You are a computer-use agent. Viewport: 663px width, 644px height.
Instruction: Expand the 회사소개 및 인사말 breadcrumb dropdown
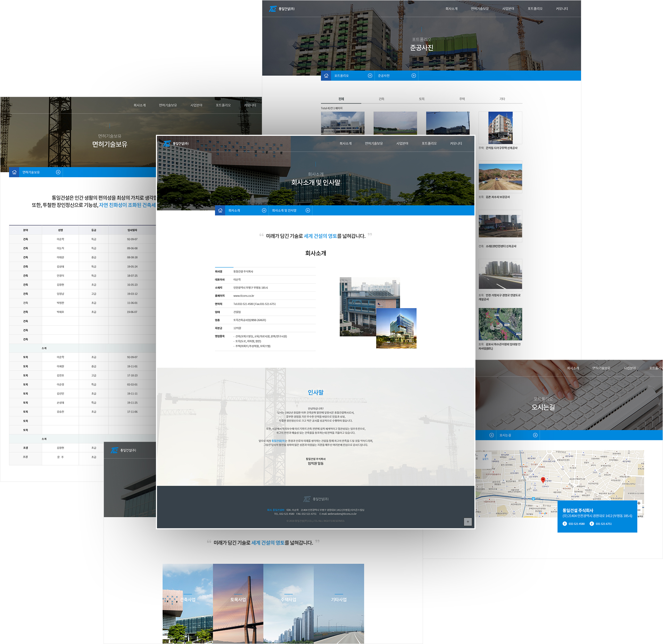click(308, 210)
